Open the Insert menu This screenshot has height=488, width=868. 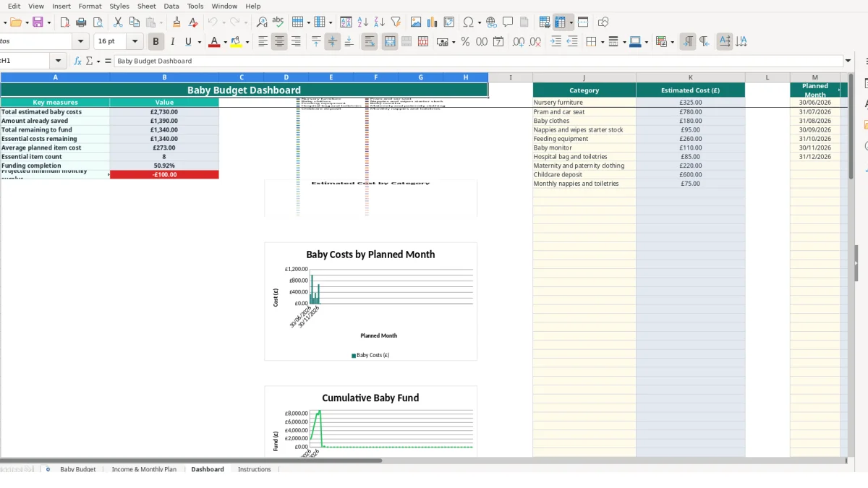pos(61,6)
